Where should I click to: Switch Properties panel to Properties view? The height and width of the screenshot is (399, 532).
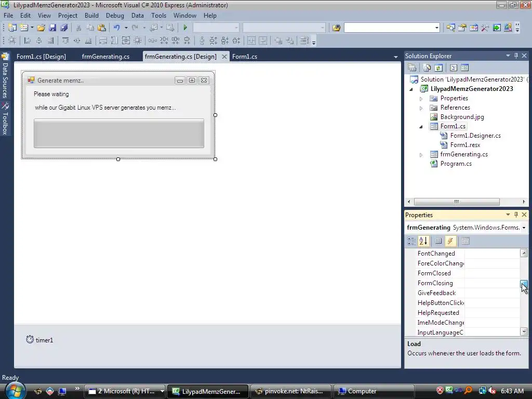[438, 241]
